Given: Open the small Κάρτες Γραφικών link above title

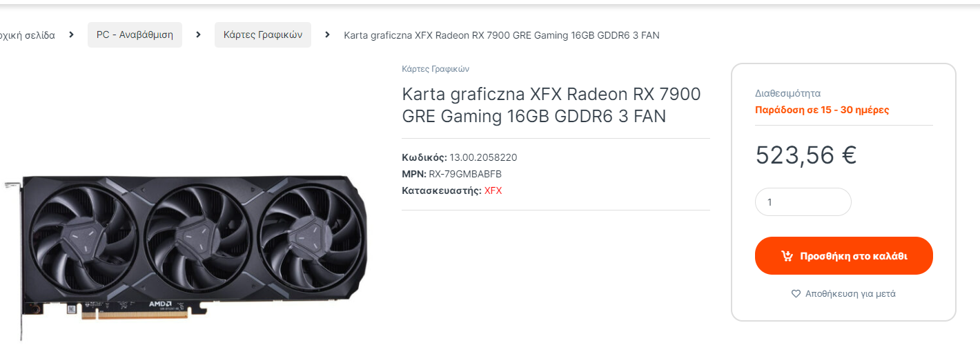Looking at the screenshot, I should point(435,69).
